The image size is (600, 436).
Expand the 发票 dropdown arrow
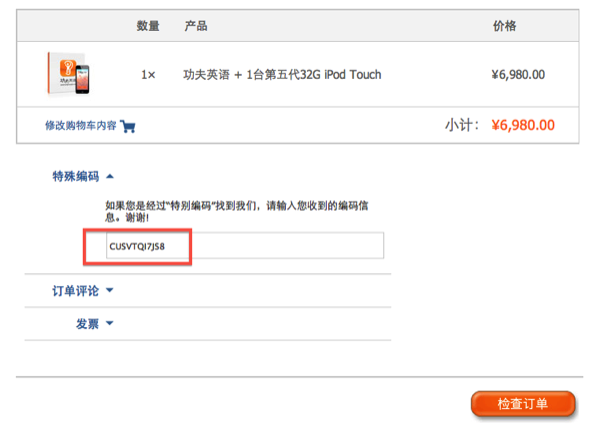(x=110, y=323)
